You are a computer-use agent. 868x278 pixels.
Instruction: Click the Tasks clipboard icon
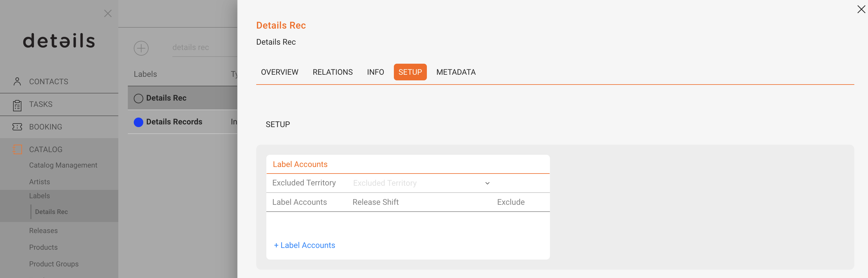click(17, 105)
